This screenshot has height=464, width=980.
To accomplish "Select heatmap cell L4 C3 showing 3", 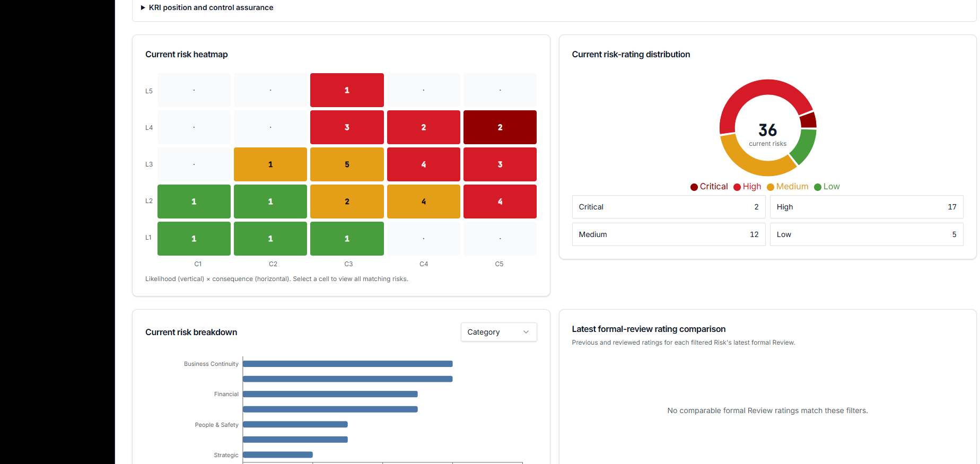I will 347,127.
